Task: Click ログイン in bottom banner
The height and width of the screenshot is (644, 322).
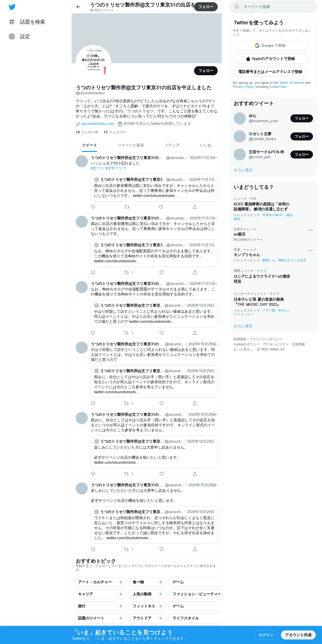Action: pyautogui.click(x=266, y=635)
